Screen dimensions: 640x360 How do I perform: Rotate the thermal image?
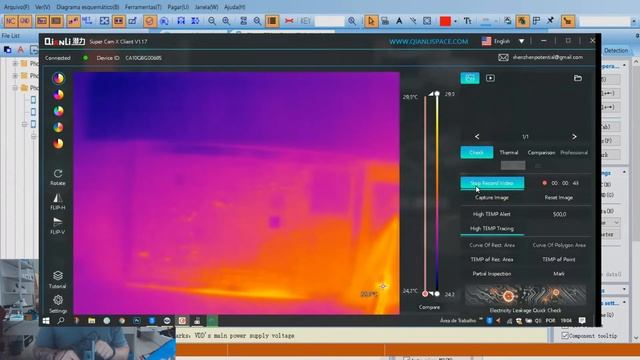click(x=58, y=177)
